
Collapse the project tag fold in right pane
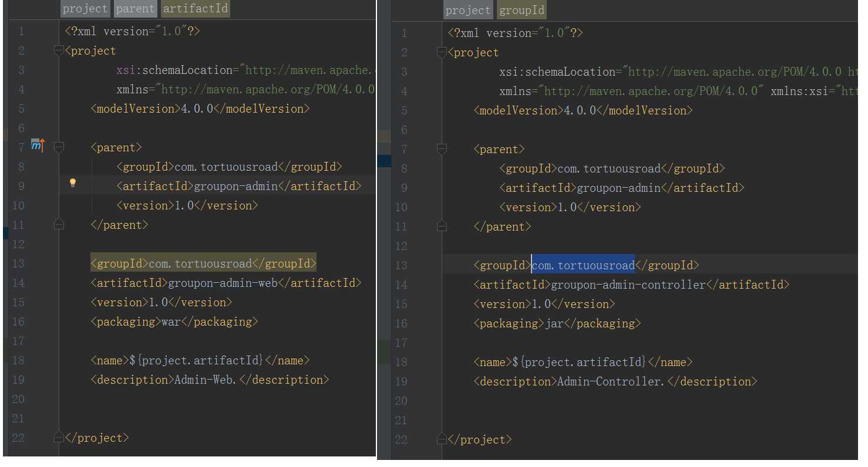(x=442, y=53)
